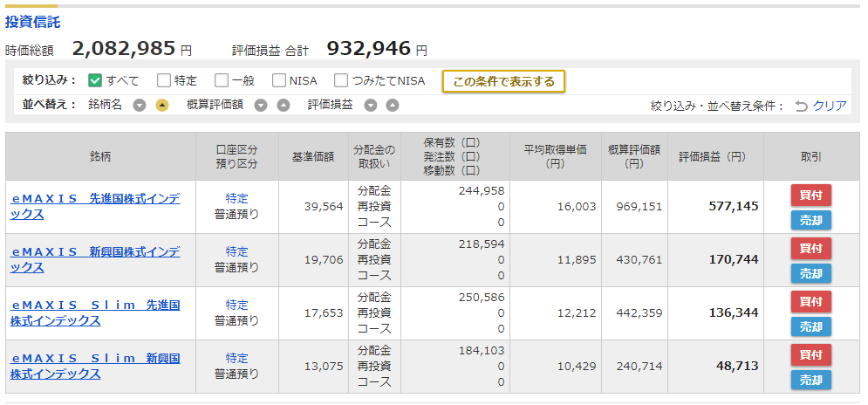Click the クリア undo arrow icon
This screenshot has height=405, width=868.
point(801,106)
